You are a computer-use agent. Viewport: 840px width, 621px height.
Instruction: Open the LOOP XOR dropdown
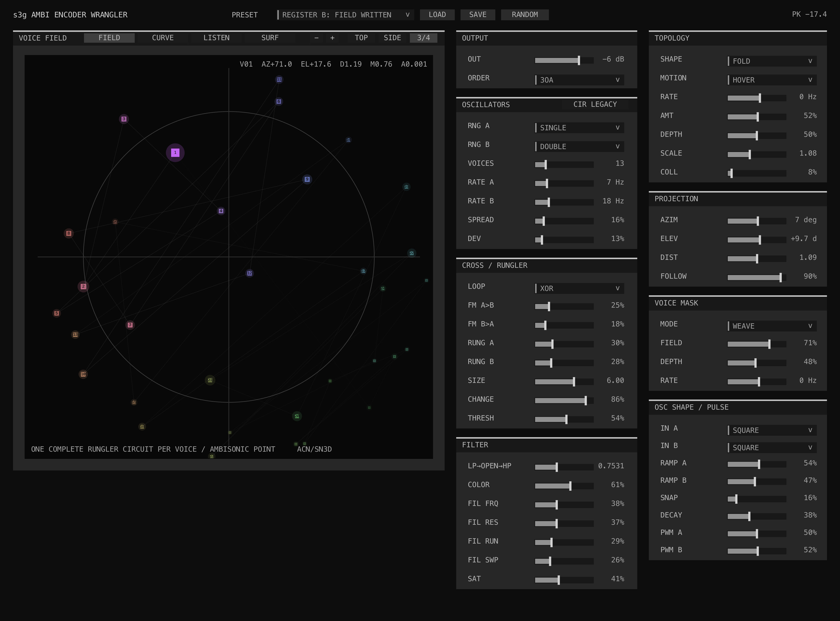pyautogui.click(x=579, y=288)
